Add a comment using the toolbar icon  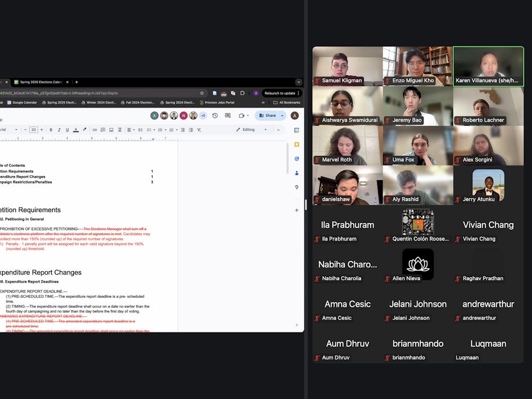[x=103, y=130]
